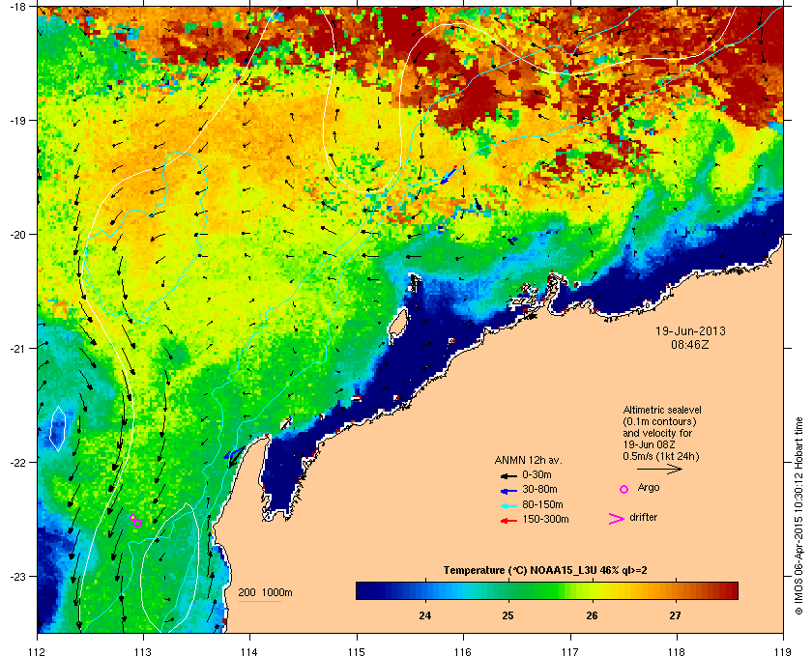812x657 pixels.
Task: Click the latitude axis label -18
Action: pyautogui.click(x=17, y=6)
